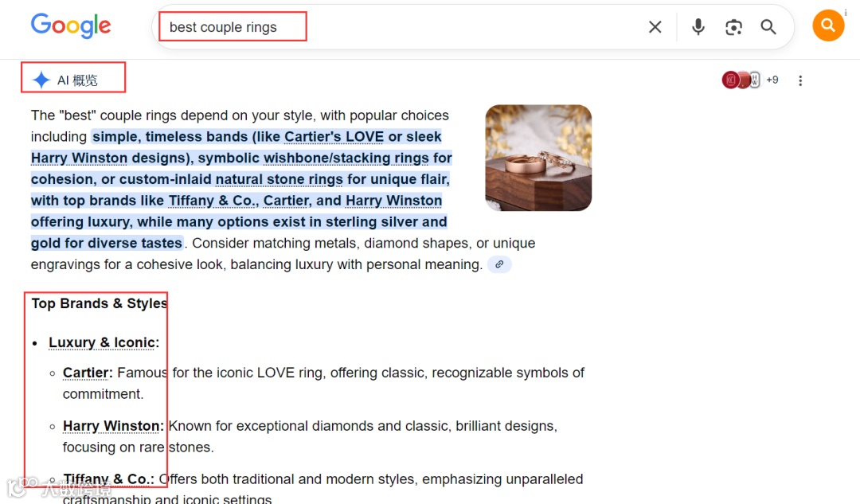Open the "Cartier's LOVE" link in summary
The width and height of the screenshot is (860, 504).
[334, 137]
